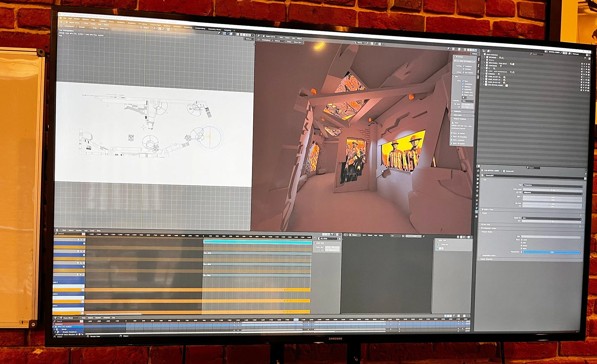Image resolution: width=597 pixels, height=364 pixels.
Task: Adjust the blue Passepartout opacity slider
Action: click(551, 252)
